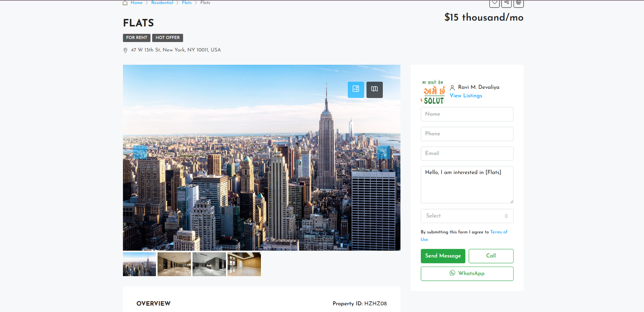Focus the Name input field
Screen dimensions: 644x312
(x=467, y=114)
